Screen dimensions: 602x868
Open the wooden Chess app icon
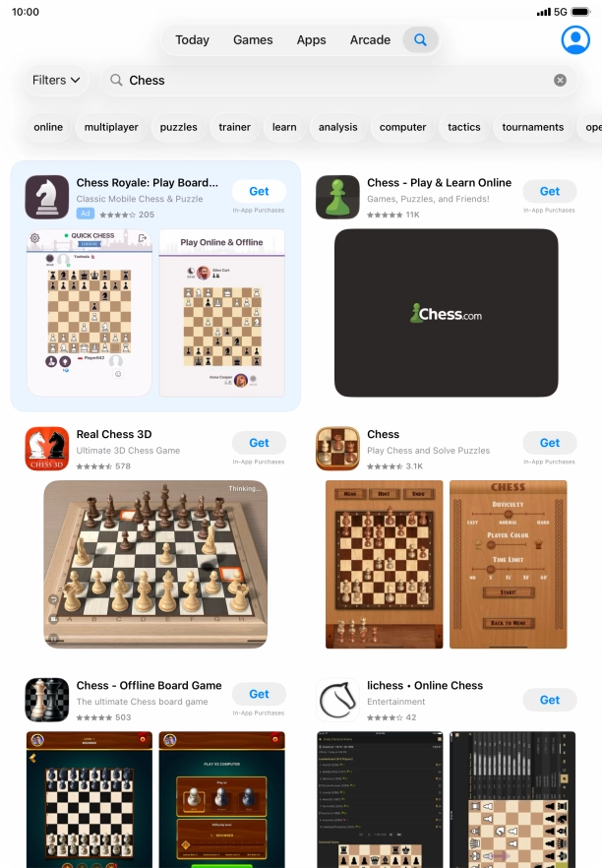337,449
